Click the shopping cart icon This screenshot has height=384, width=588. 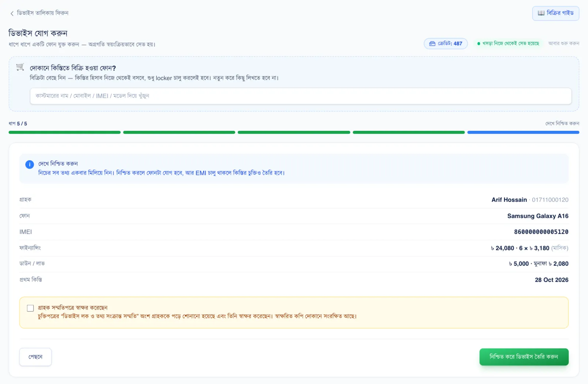[20, 67]
